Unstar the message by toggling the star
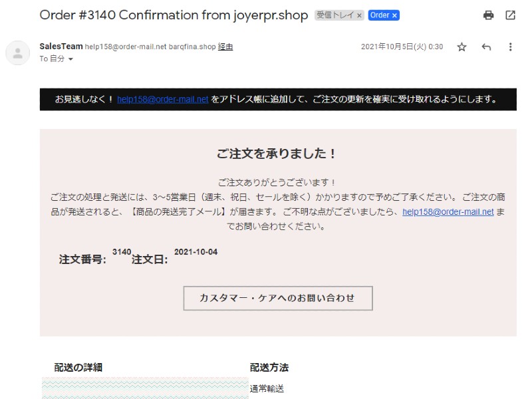This screenshot has height=399, width=532. 462,47
